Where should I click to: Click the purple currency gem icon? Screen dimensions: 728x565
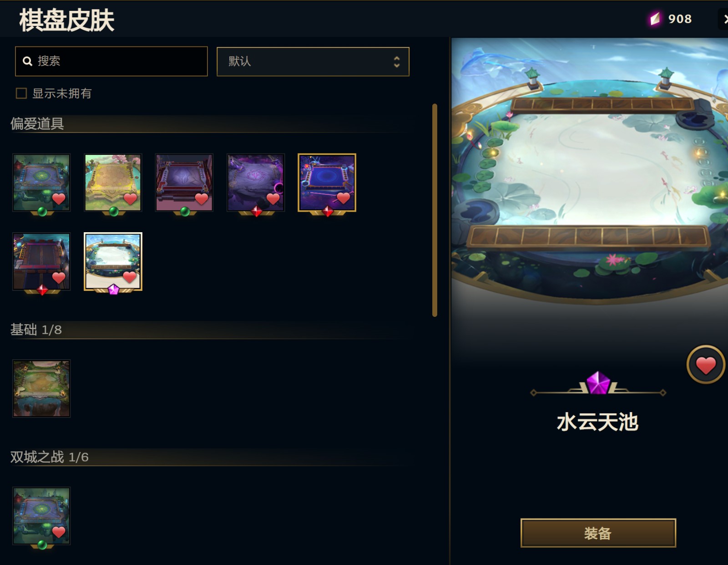tap(655, 19)
